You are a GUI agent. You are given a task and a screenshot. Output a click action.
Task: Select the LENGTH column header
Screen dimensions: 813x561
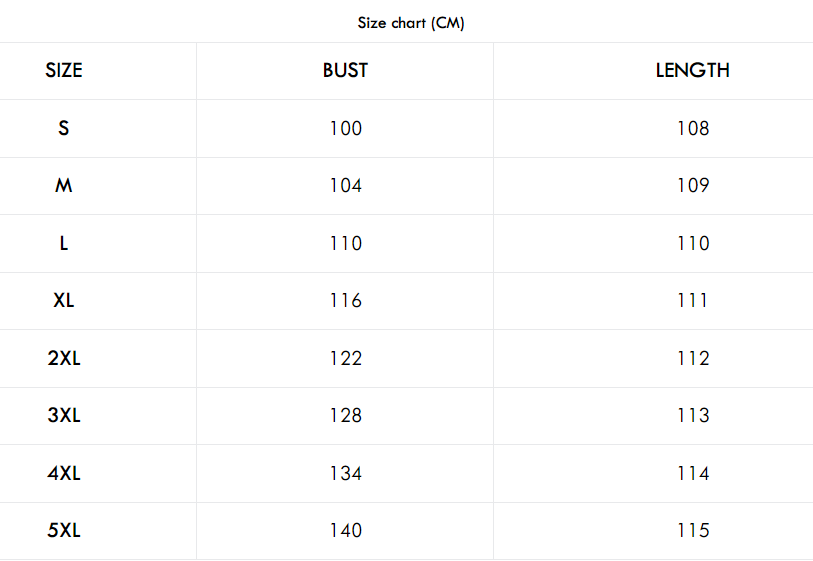click(x=693, y=71)
